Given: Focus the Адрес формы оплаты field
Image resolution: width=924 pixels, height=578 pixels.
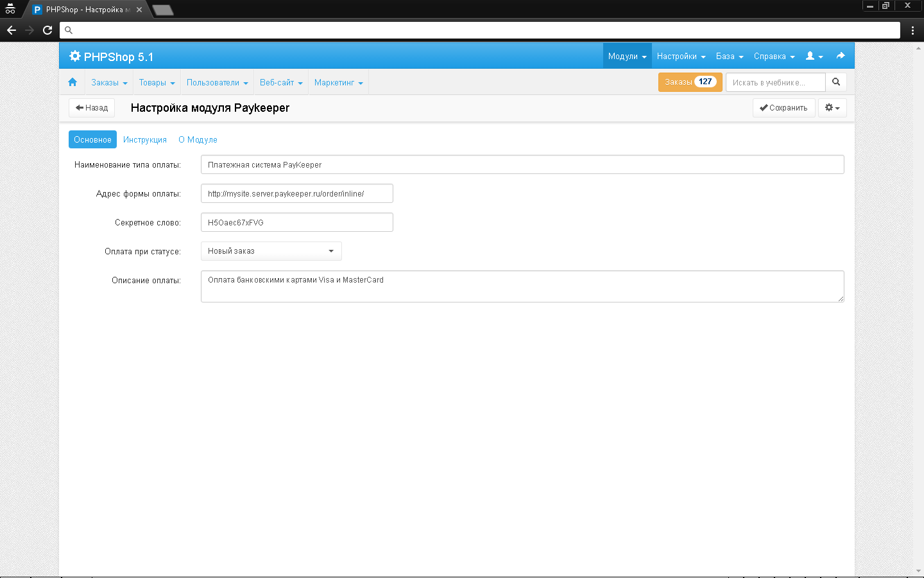Looking at the screenshot, I should tap(296, 194).
